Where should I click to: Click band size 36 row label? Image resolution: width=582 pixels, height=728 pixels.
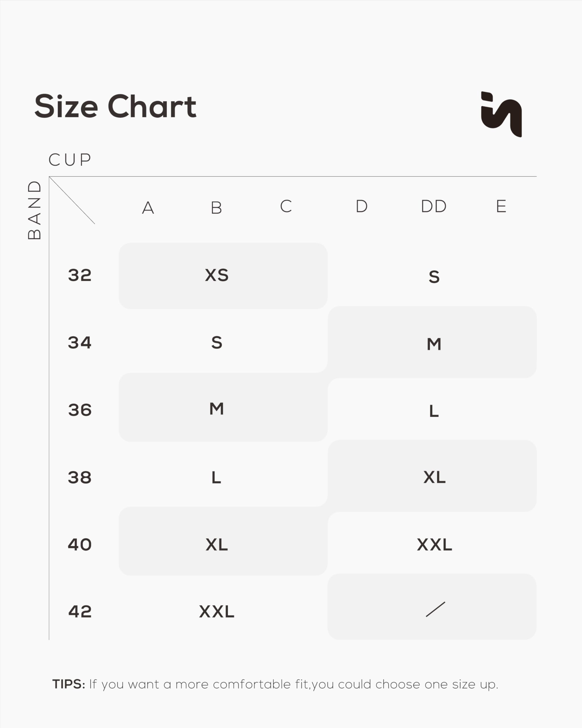click(80, 410)
